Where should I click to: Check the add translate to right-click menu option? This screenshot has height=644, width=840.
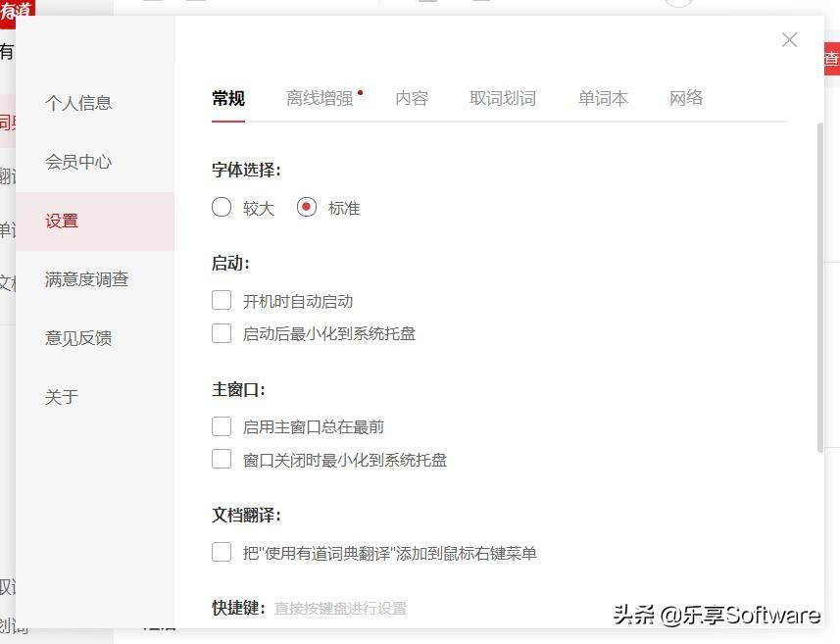point(222,552)
